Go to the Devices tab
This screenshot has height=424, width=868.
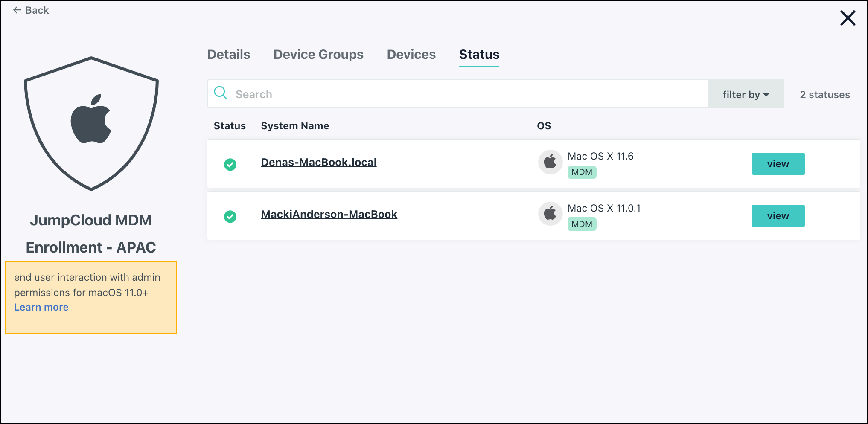411,55
